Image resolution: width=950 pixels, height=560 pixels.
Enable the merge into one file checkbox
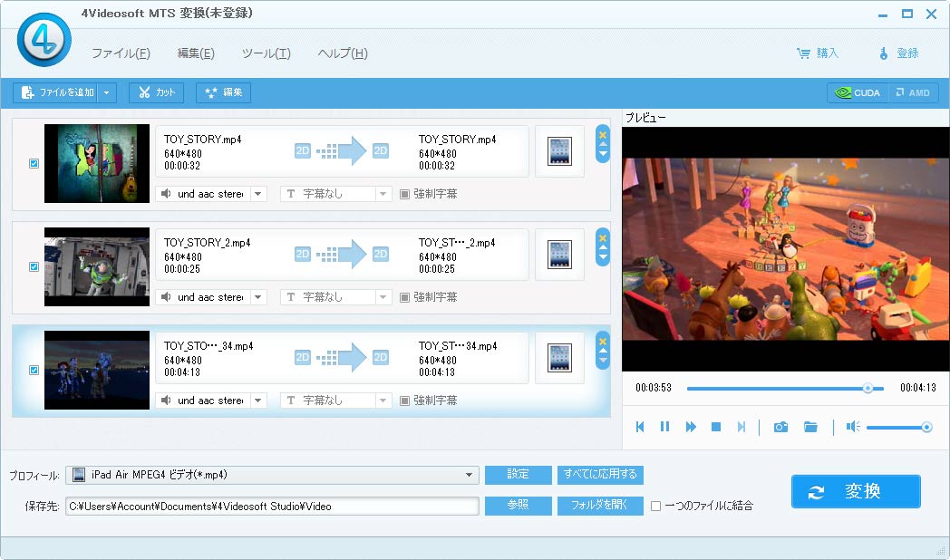pos(655,507)
